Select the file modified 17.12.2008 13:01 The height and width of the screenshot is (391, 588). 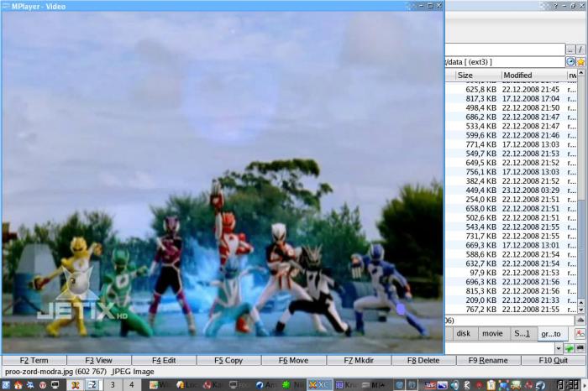(x=511, y=245)
